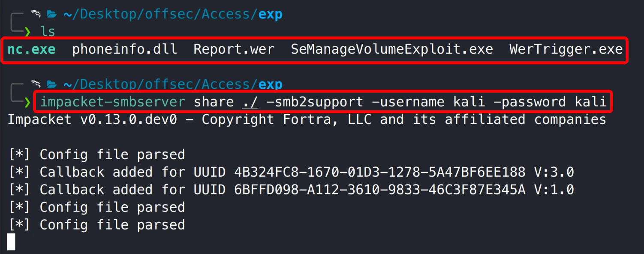
Task: Click the folder icon in the prompt above impacket-smbserver
Action: point(52,85)
